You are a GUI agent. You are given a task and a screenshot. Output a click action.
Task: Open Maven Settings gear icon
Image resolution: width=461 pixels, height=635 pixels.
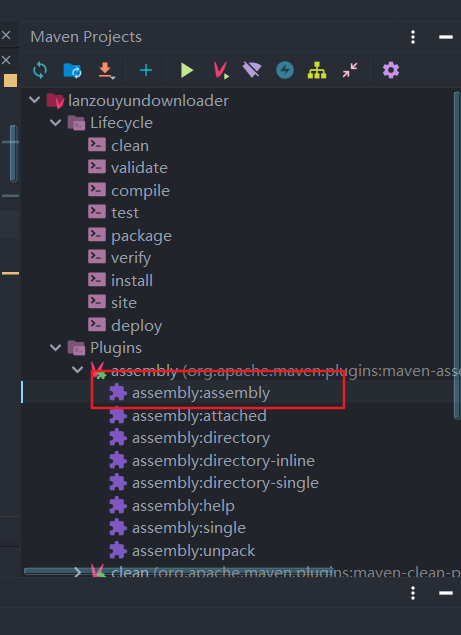[391, 70]
